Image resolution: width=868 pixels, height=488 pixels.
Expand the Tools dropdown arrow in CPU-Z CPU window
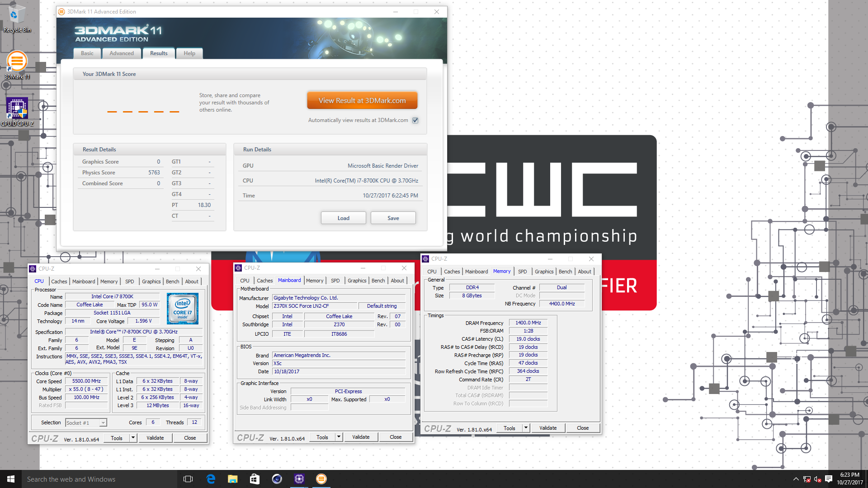pos(133,438)
